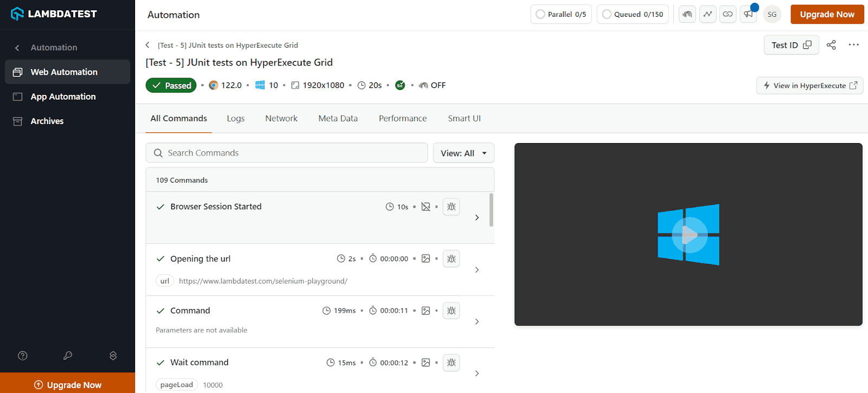Viewport: 868px width, 393px height.
Task: Click the Queued 0/150 indicator
Action: [633, 15]
